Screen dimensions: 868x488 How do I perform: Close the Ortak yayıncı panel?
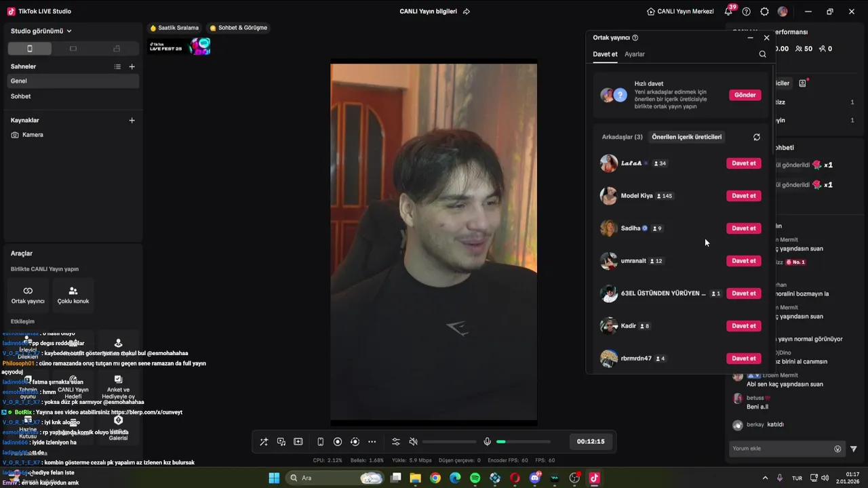pyautogui.click(x=767, y=38)
